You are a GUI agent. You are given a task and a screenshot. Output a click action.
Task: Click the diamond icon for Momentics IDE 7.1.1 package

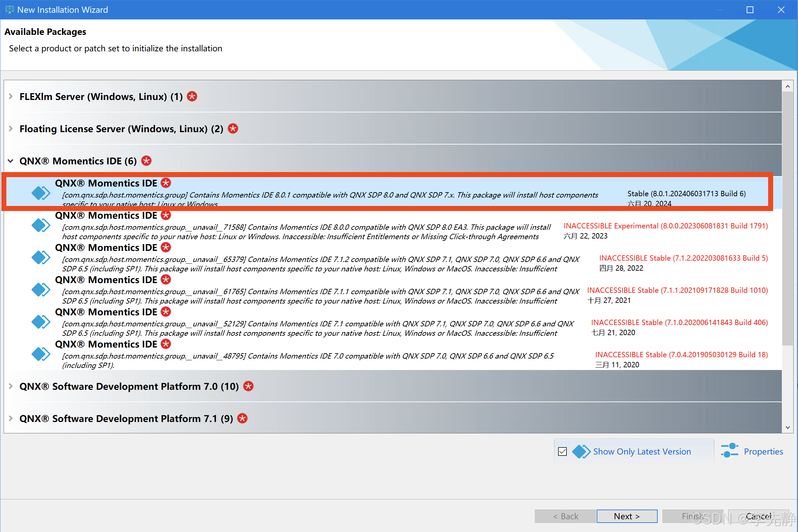[40, 289]
